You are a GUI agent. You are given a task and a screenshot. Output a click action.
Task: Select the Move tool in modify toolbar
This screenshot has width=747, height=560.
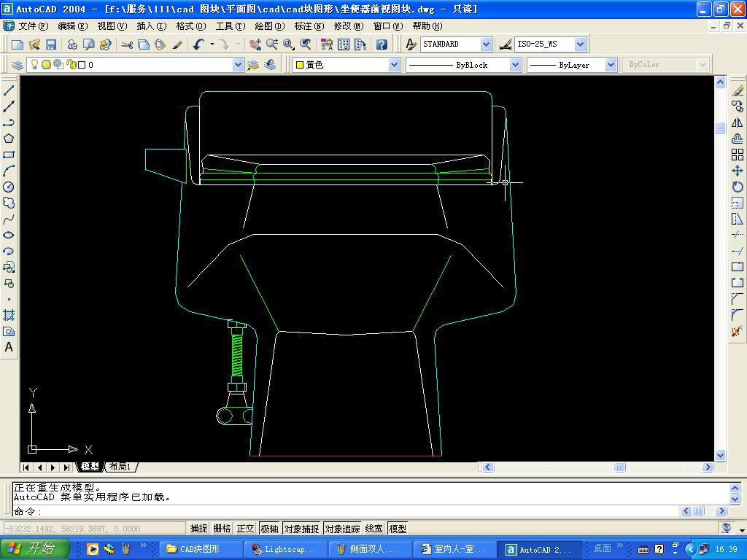[x=738, y=171]
